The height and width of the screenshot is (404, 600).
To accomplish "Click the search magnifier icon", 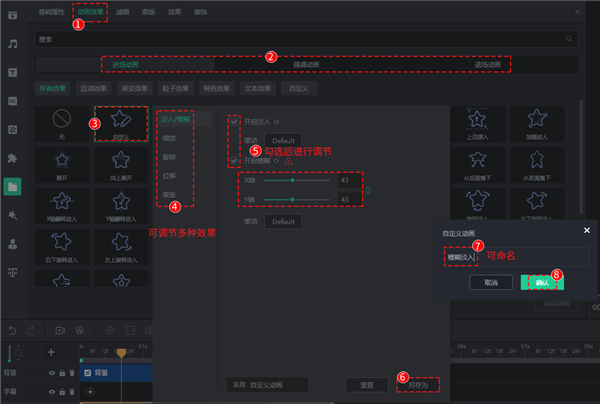I will pos(571,39).
